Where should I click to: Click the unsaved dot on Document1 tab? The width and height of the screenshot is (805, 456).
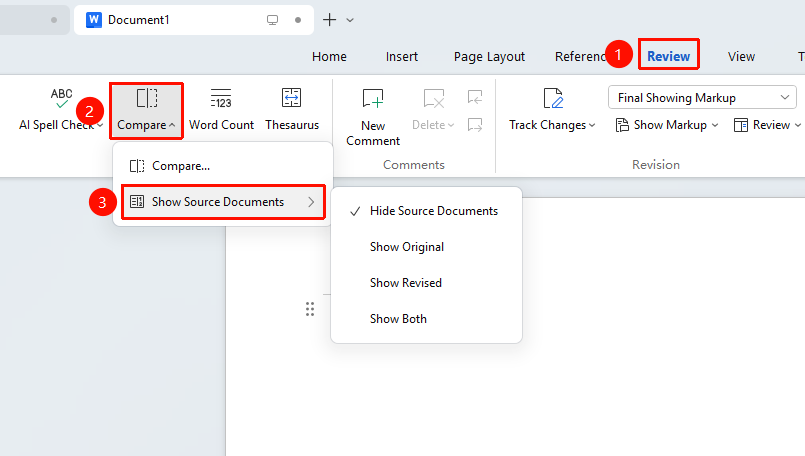pos(298,20)
